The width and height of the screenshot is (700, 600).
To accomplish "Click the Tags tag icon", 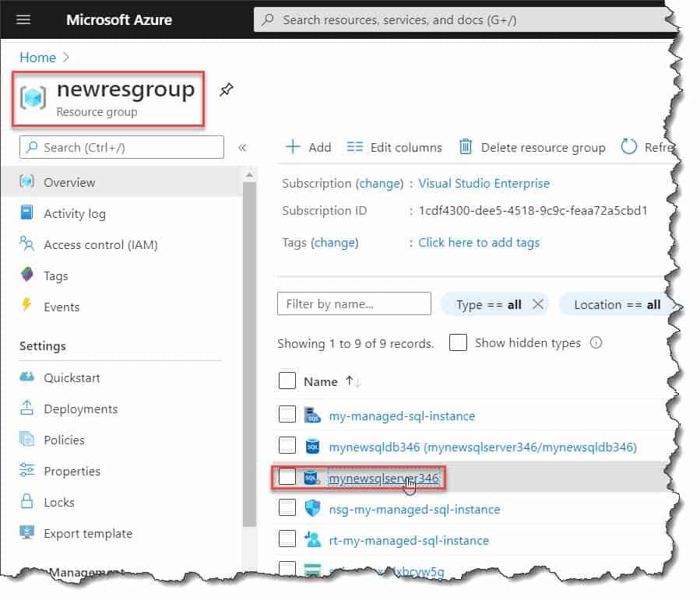I will [26, 274].
